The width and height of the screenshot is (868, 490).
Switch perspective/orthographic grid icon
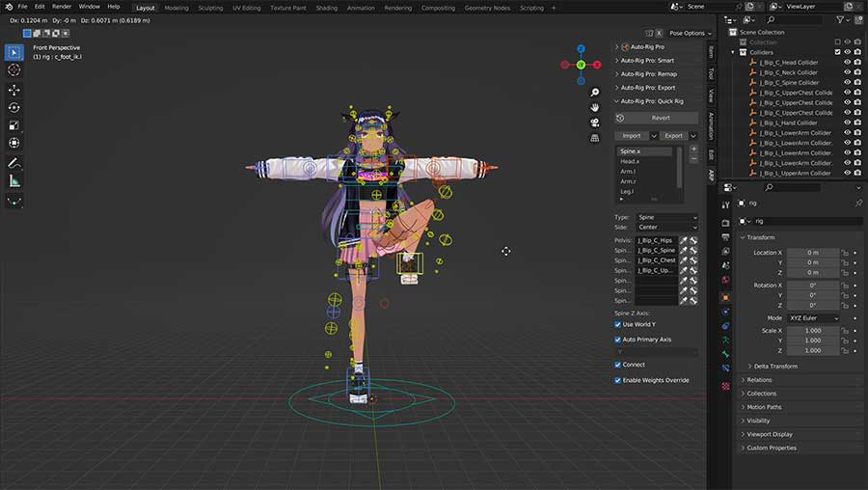pos(595,138)
